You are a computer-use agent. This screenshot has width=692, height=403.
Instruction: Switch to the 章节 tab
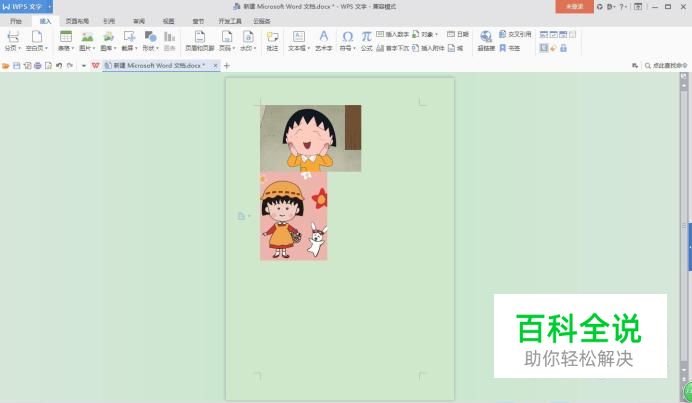click(x=198, y=21)
